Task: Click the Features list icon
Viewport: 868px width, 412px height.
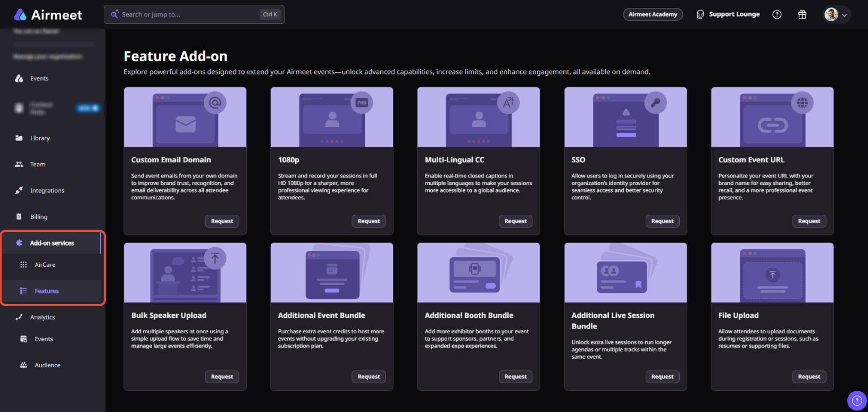Action: click(x=23, y=291)
